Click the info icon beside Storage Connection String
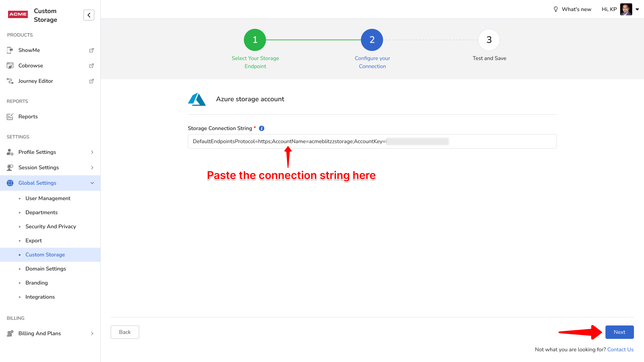Viewport: 644px width, 362px height. (262, 128)
